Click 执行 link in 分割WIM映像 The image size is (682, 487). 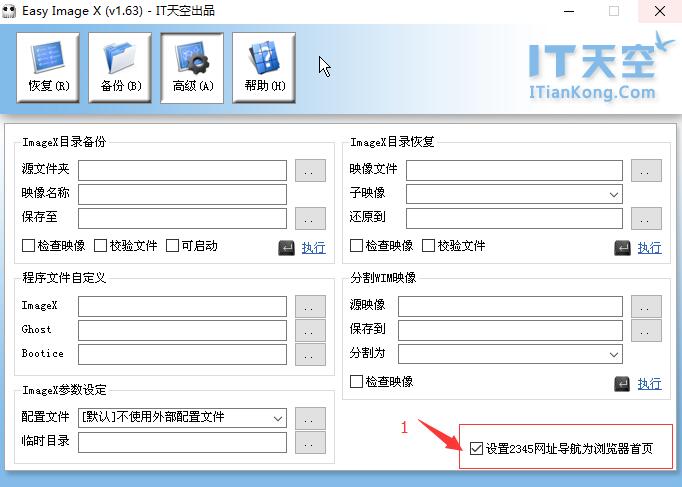649,384
